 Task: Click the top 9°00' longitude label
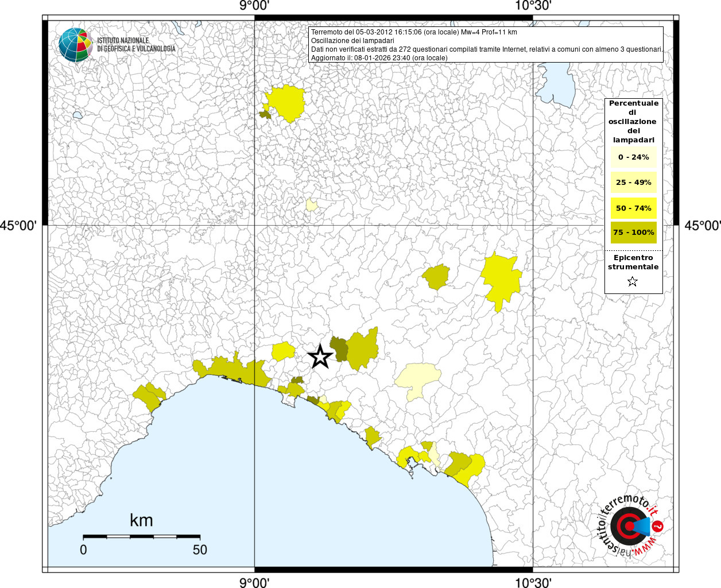click(254, 6)
